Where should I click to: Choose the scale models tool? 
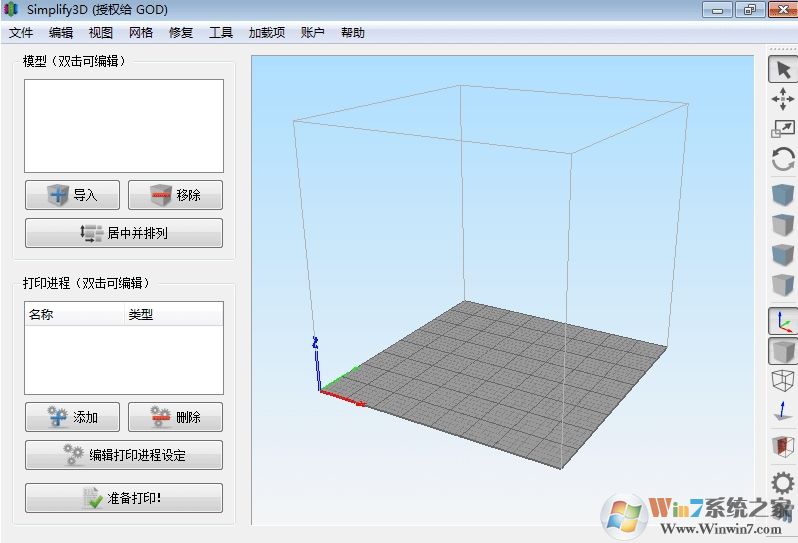click(783, 129)
